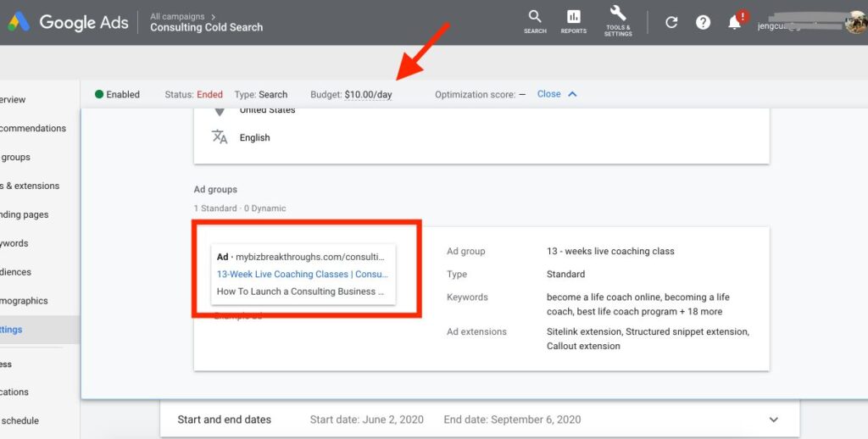The width and height of the screenshot is (868, 439).
Task: Click the Standard type value
Action: pos(565,274)
